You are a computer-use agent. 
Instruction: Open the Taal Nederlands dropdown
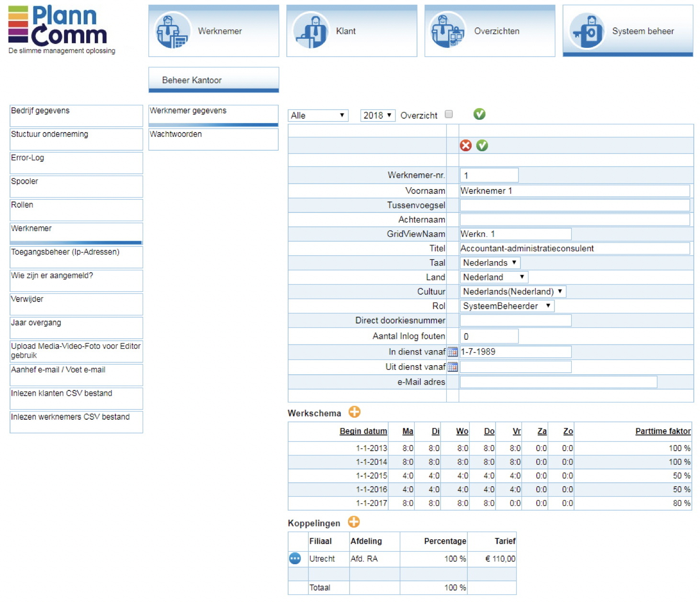[x=489, y=263]
